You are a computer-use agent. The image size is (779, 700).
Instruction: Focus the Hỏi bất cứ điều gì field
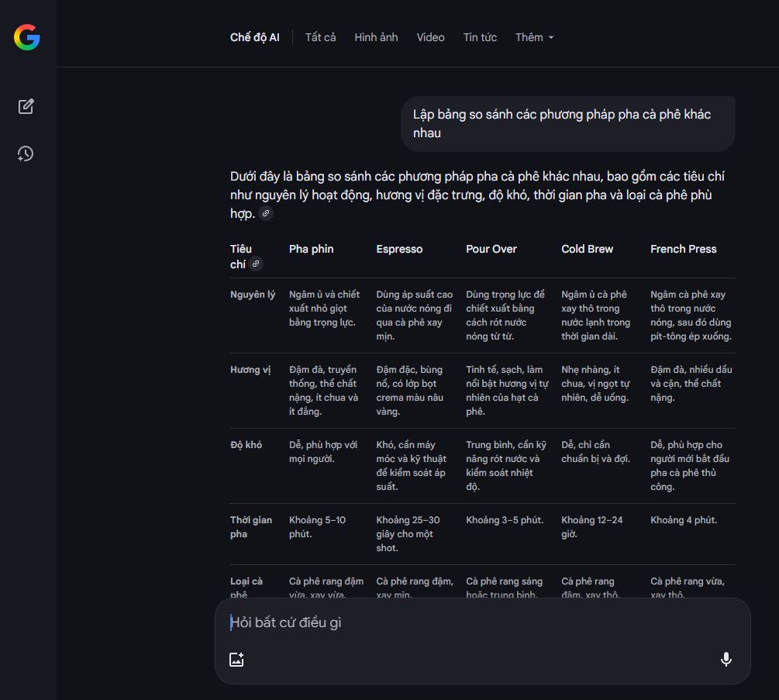click(x=465, y=622)
